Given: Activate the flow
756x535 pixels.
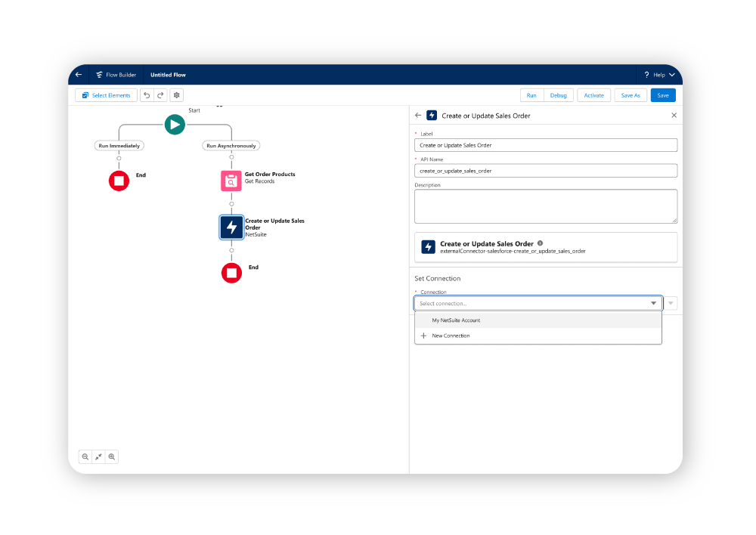Looking at the screenshot, I should pyautogui.click(x=594, y=95).
